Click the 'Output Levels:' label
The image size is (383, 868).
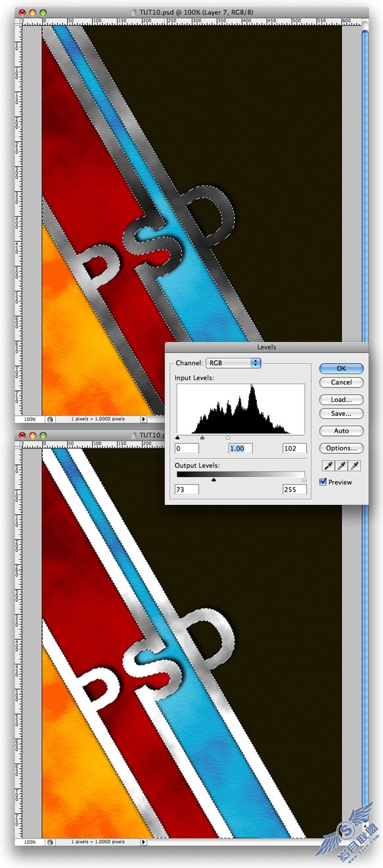197,465
